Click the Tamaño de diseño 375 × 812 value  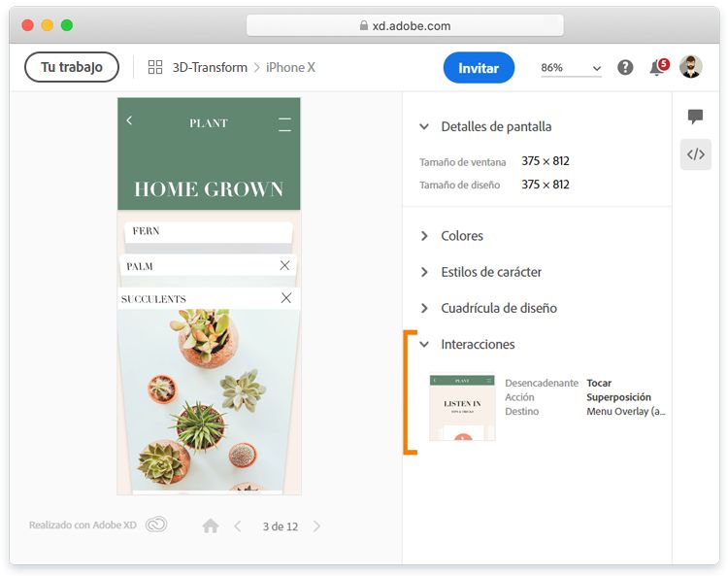pos(546,185)
